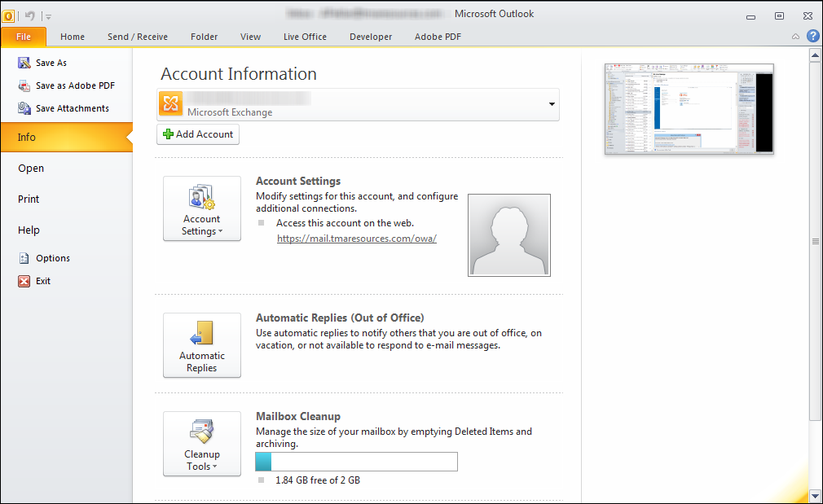Open Outlook Help question mark icon
823x504 pixels.
pos(812,36)
